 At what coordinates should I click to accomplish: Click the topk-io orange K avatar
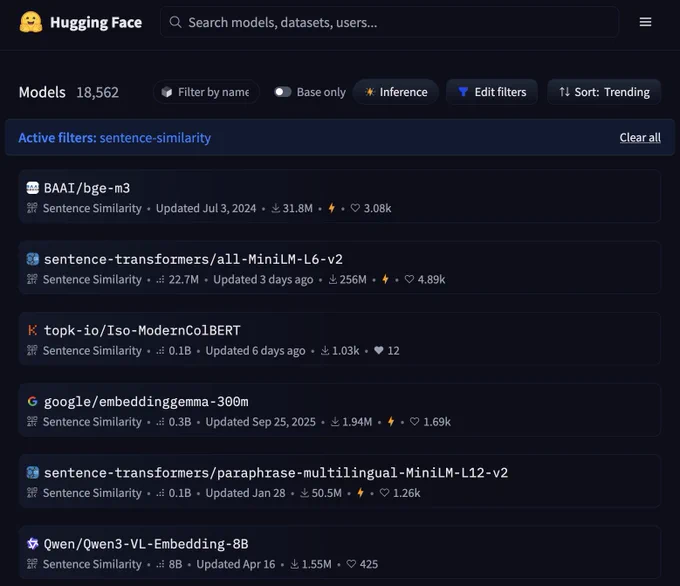(x=33, y=330)
